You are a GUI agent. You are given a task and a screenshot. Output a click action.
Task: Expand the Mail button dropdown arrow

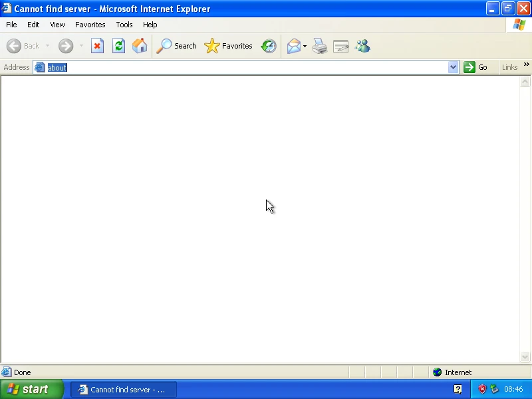click(x=305, y=46)
